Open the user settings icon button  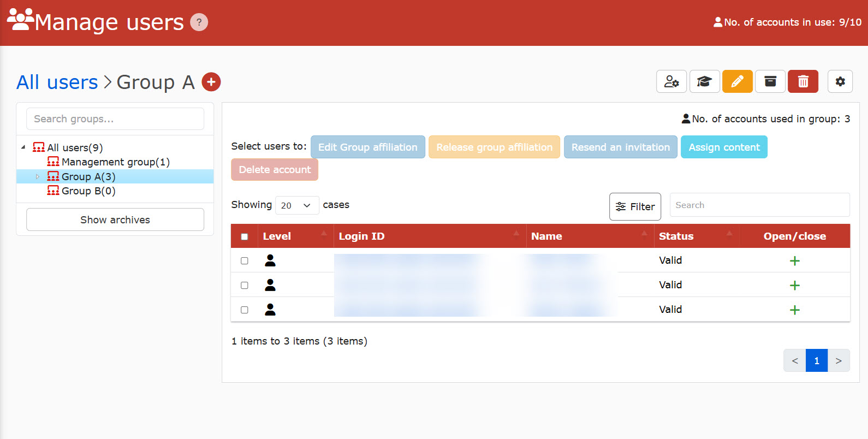point(671,82)
